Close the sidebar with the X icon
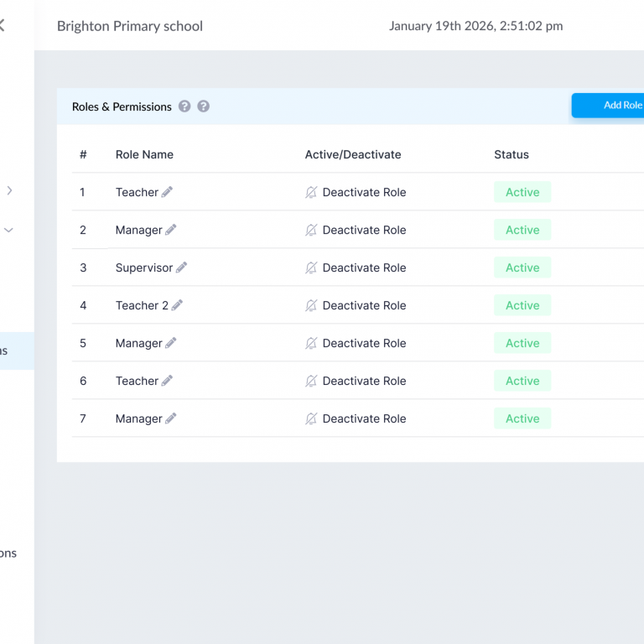Viewport: 644px width, 644px height. (2, 25)
